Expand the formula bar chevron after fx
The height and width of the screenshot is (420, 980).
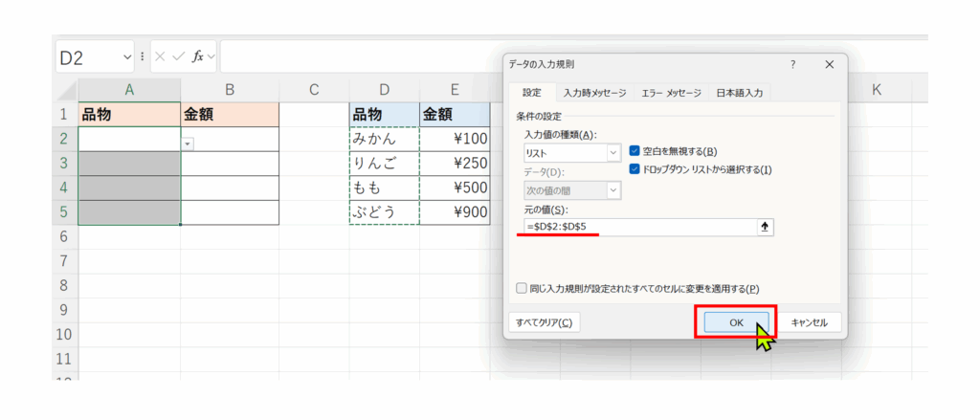212,57
